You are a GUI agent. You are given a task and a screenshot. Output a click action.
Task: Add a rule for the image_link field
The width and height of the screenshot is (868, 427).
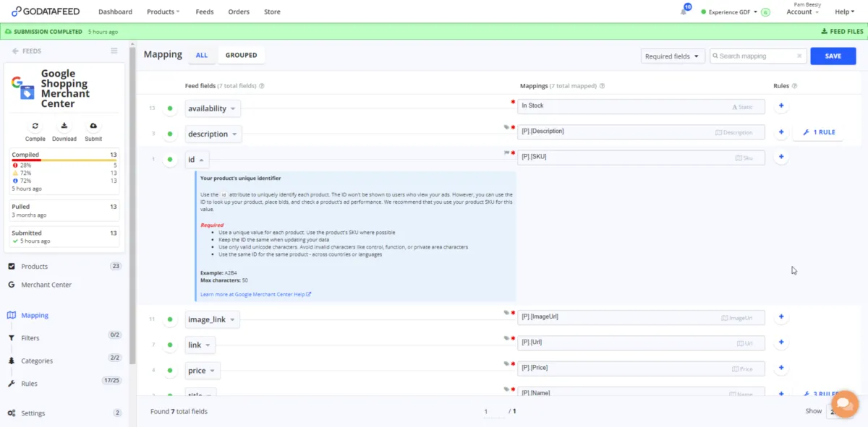click(781, 316)
